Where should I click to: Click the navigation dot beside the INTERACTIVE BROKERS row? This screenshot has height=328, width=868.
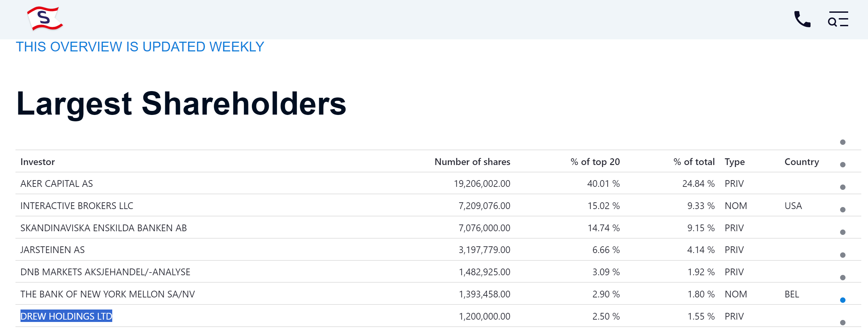(x=843, y=210)
